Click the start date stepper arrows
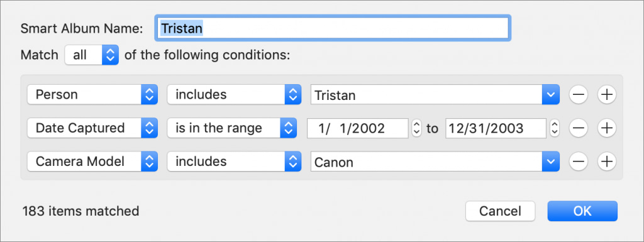Viewport: 644px width, 242px height. [x=416, y=128]
